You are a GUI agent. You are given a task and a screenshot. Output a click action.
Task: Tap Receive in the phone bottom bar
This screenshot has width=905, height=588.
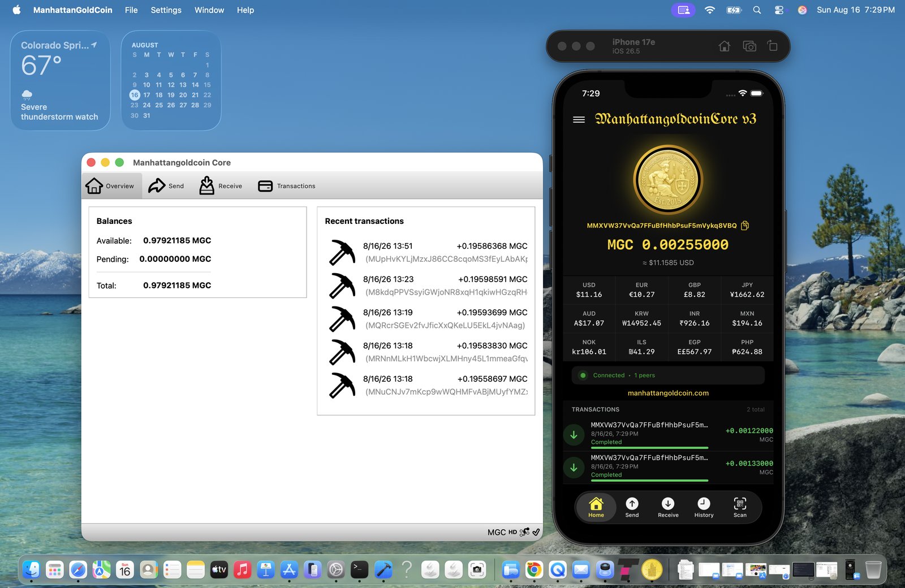point(668,507)
